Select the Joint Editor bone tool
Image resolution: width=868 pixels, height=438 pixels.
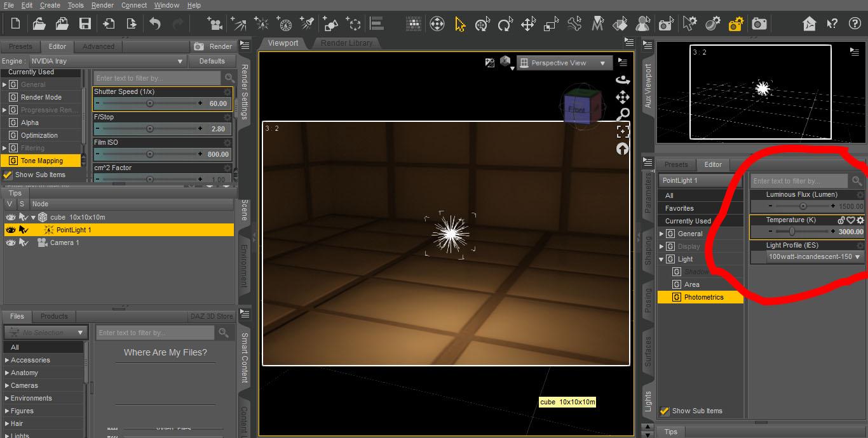574,24
